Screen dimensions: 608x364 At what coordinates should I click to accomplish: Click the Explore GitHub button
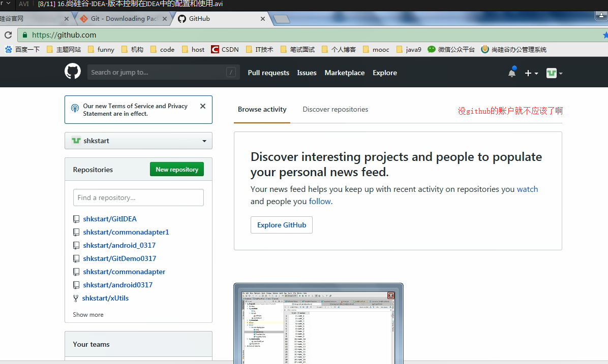click(x=282, y=225)
